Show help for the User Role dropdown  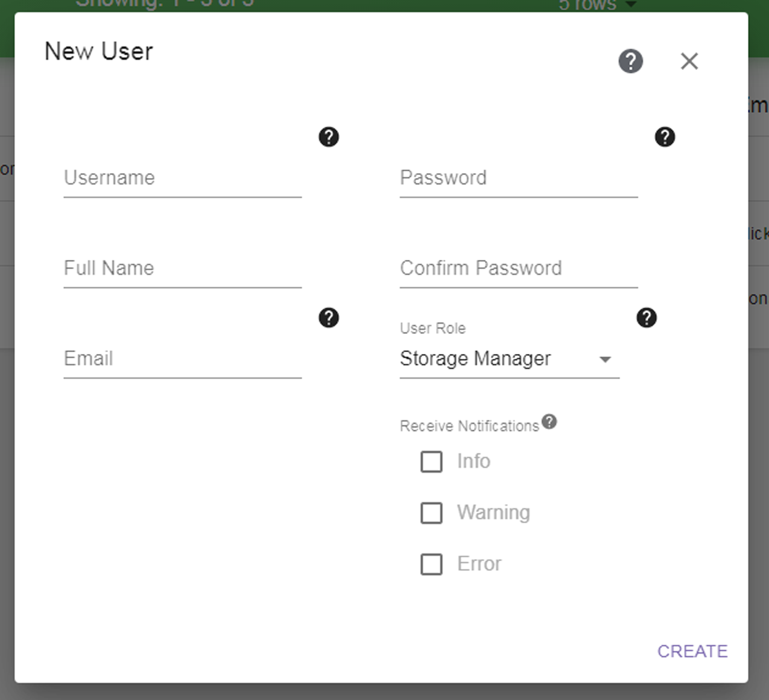tap(647, 317)
